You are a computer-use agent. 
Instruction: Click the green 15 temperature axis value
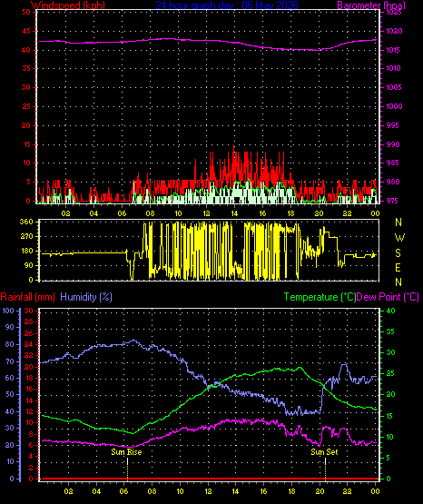pyautogui.click(x=390, y=416)
